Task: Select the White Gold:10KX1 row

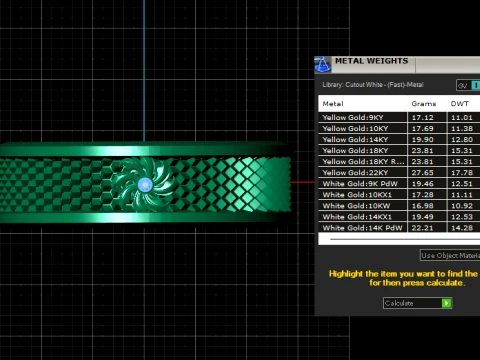Action: point(399,195)
